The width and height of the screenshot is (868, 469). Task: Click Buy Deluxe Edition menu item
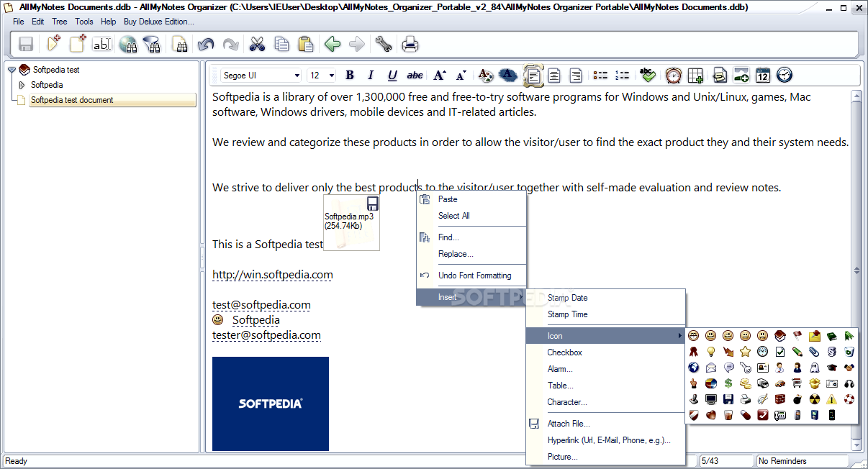pyautogui.click(x=158, y=22)
